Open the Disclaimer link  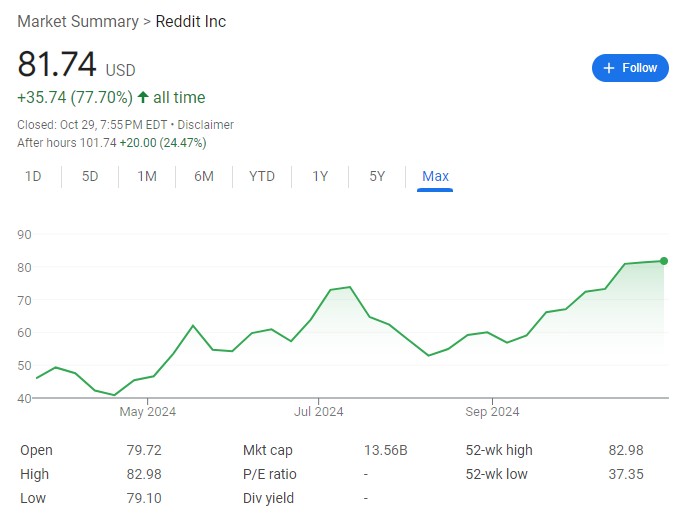(x=205, y=125)
